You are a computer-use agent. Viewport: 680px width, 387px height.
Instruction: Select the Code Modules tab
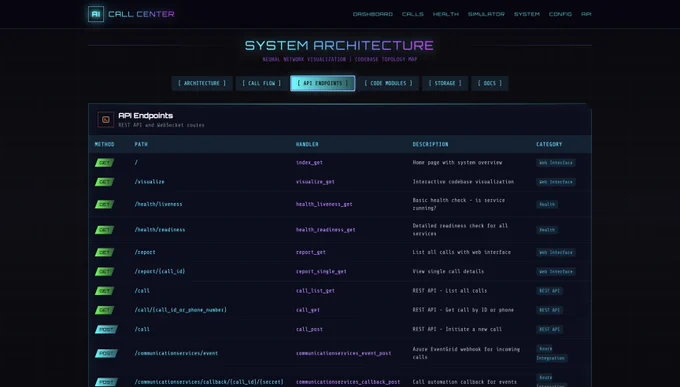pyautogui.click(x=389, y=83)
